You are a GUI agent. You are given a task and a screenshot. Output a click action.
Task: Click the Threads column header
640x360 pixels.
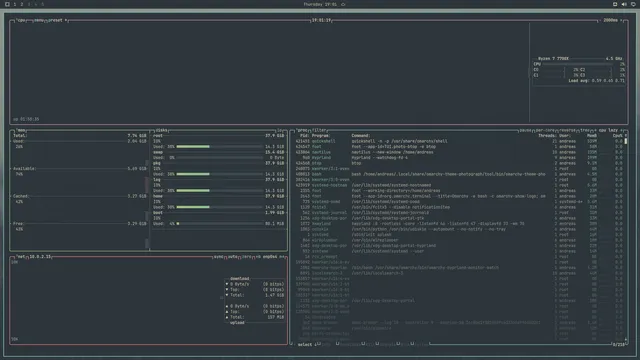(x=547, y=136)
